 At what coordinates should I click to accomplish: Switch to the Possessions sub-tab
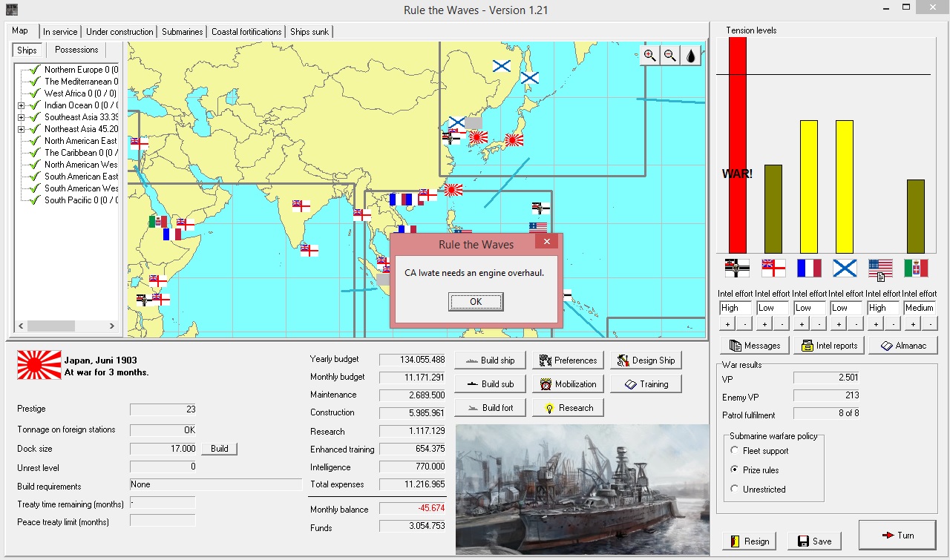coord(76,50)
